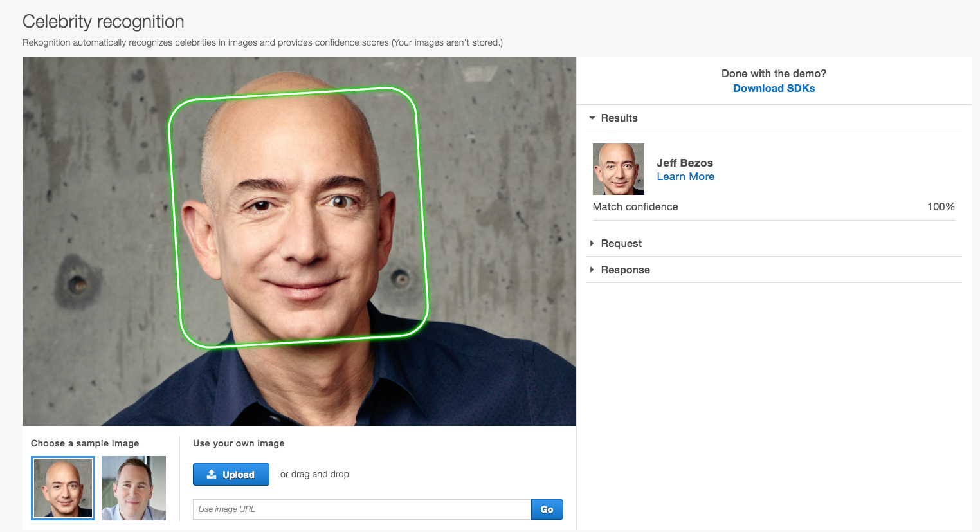This screenshot has width=980, height=532.
Task: Click the 'Choose a sample image' label
Action: click(x=85, y=443)
